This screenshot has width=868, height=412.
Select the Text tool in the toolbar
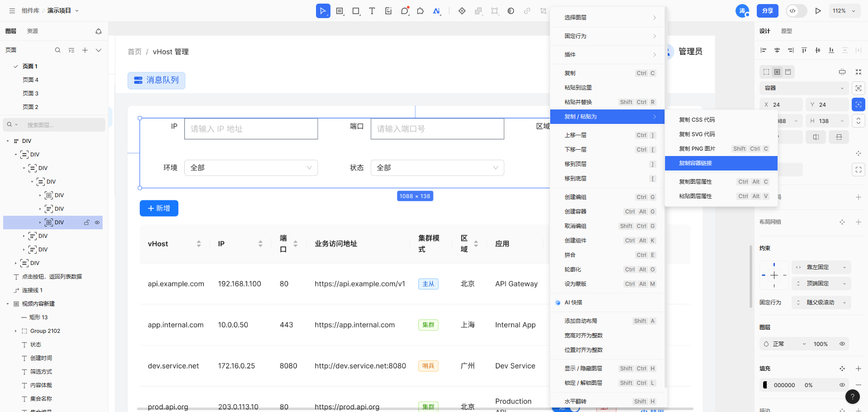[x=372, y=10]
